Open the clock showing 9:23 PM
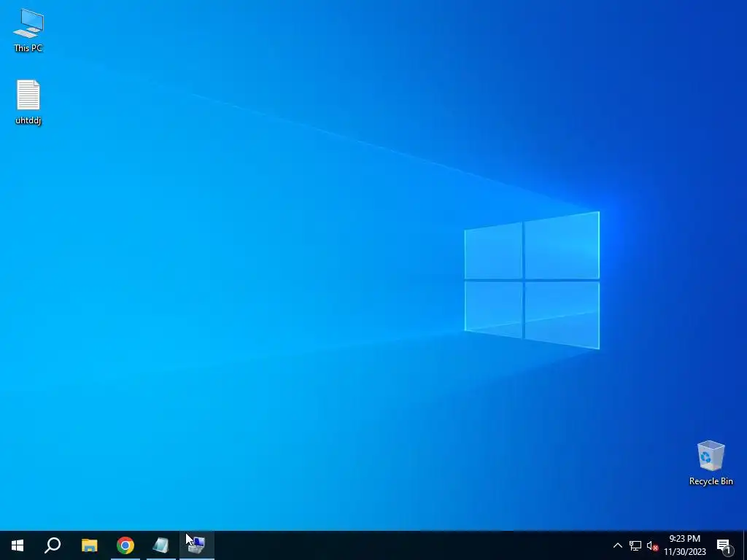 [684, 545]
